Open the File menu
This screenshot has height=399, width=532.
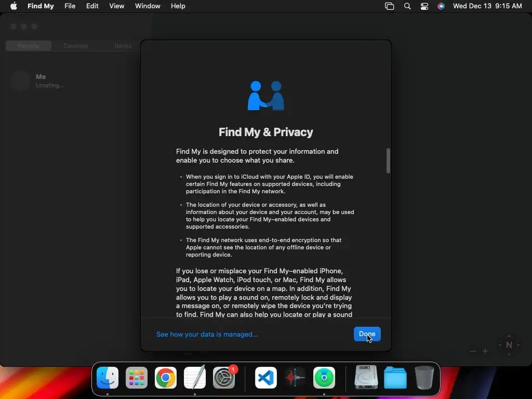point(70,6)
